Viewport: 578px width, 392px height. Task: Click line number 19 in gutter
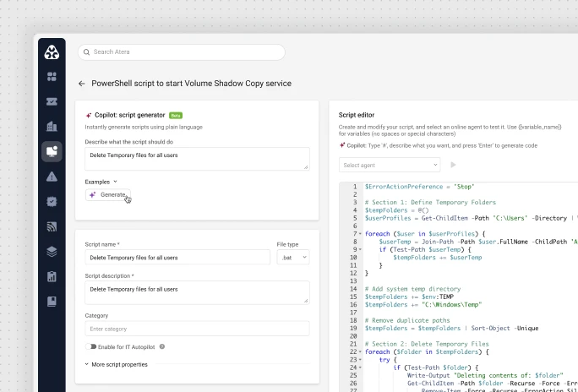[353, 329]
